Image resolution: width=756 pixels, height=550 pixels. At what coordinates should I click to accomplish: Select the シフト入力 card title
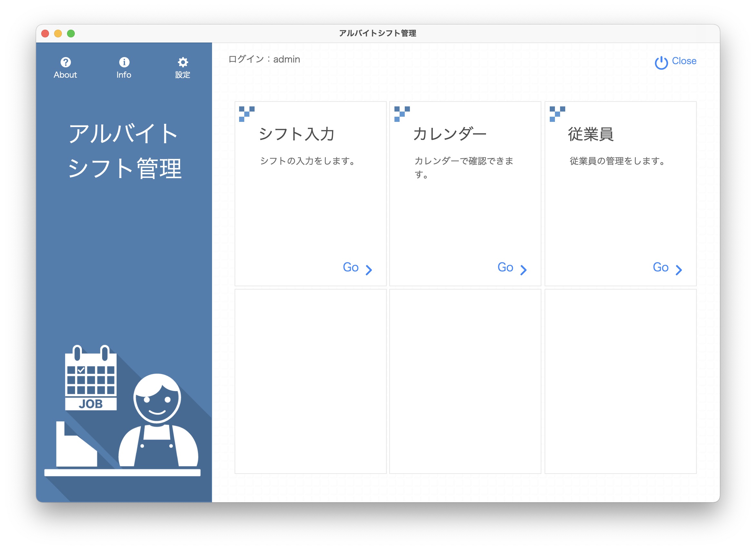[x=296, y=134]
